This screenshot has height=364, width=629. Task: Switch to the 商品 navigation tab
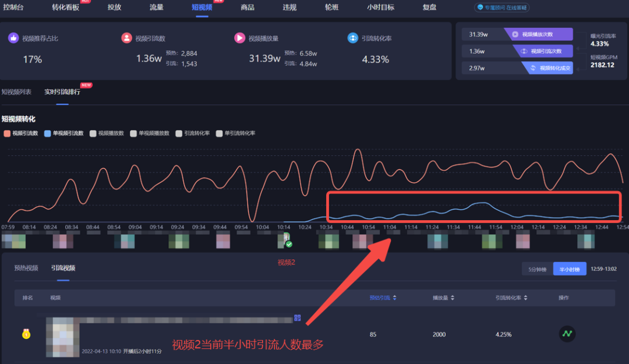coord(247,7)
